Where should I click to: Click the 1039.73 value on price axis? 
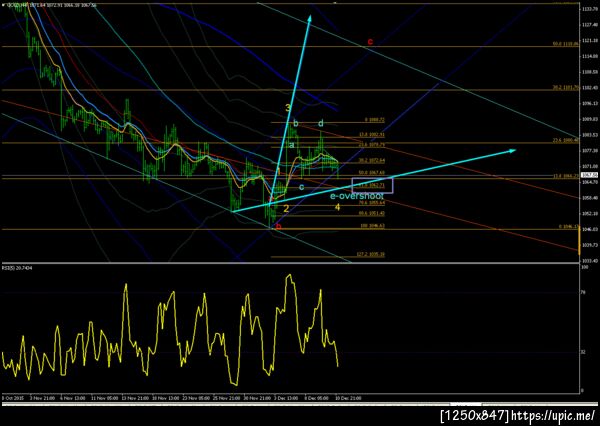(x=590, y=245)
